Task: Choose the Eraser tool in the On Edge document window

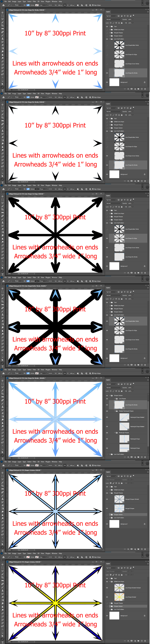Action: click(3, 229)
